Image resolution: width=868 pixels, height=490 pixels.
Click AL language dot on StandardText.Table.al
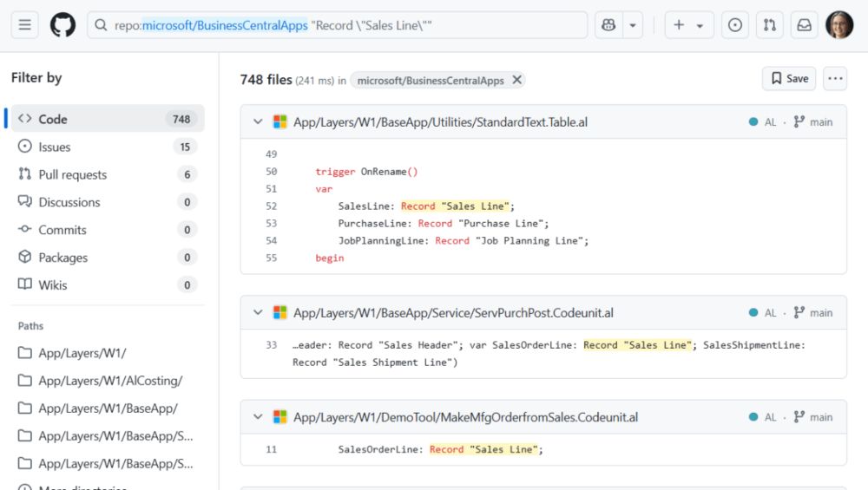(x=753, y=122)
